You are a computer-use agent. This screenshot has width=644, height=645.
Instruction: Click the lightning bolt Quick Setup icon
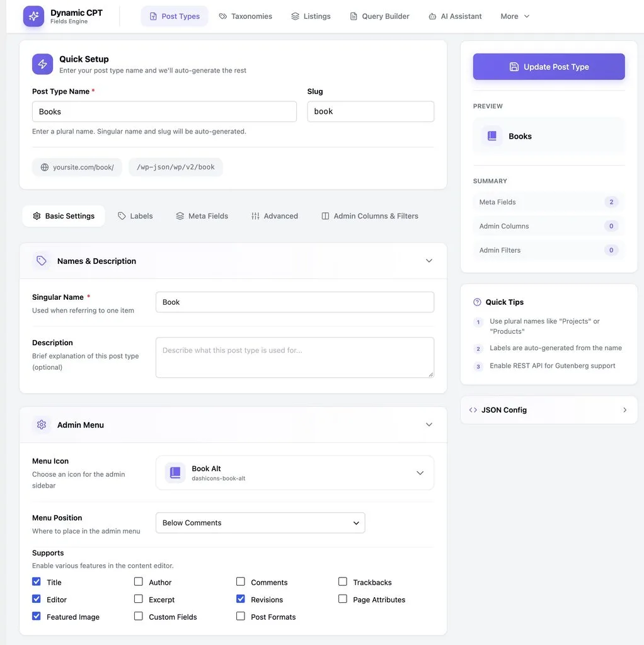tap(42, 64)
